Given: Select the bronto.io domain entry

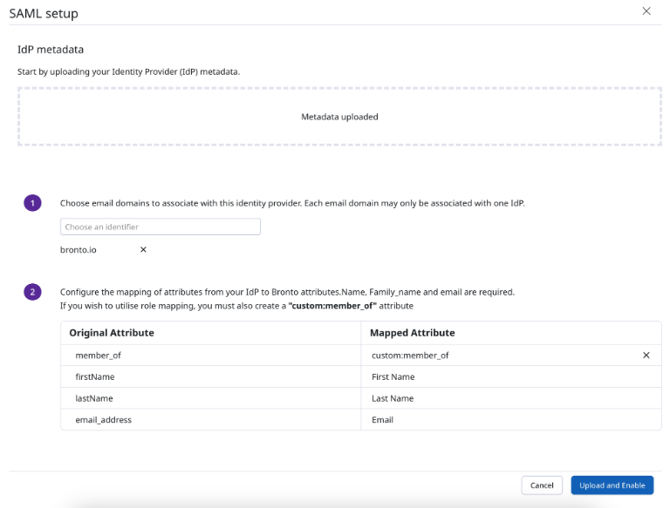Looking at the screenshot, I should pyautogui.click(x=78, y=250).
